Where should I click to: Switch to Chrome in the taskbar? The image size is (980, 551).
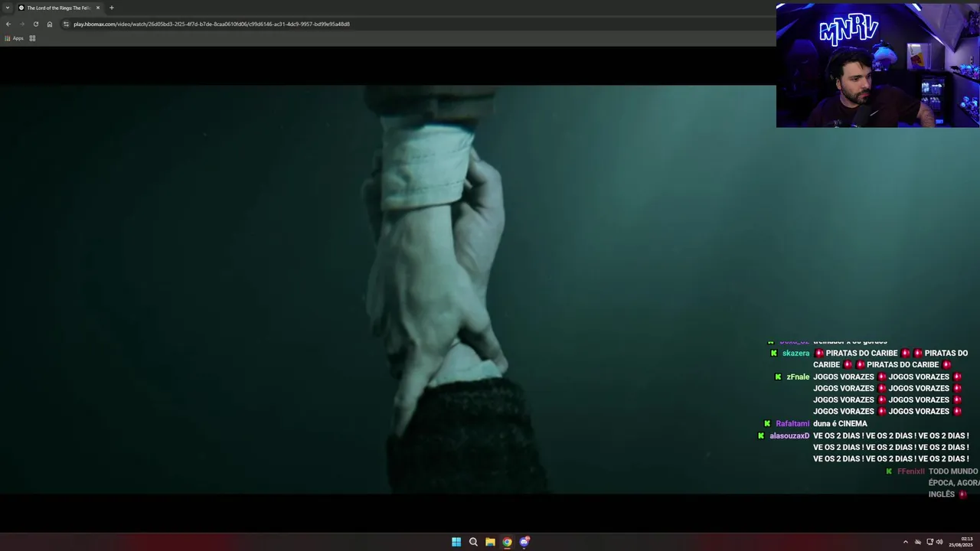pos(507,542)
